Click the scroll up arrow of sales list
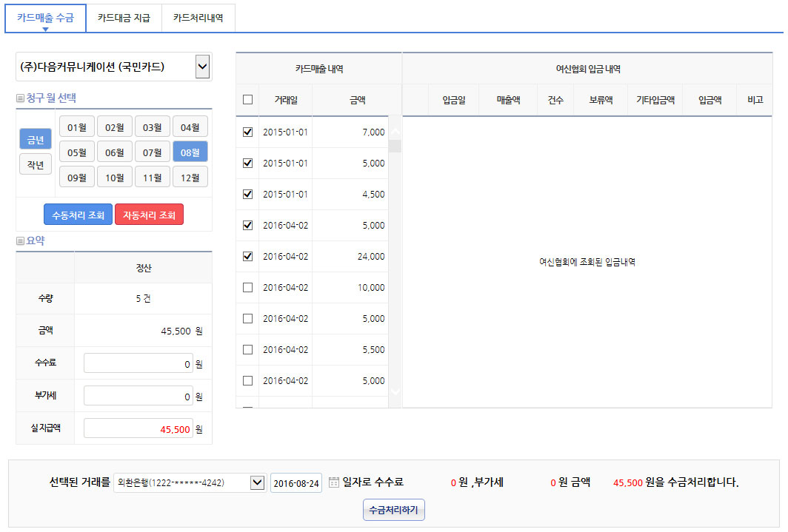788x532 pixels. [395, 132]
